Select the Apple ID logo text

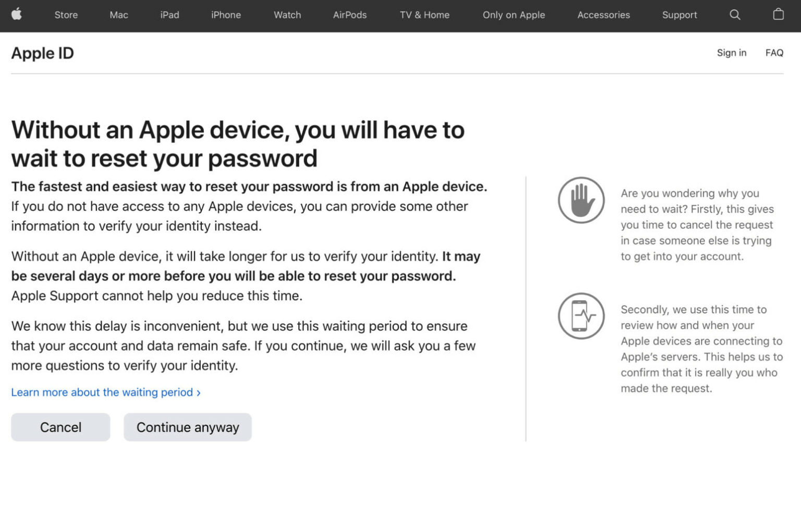pos(42,53)
